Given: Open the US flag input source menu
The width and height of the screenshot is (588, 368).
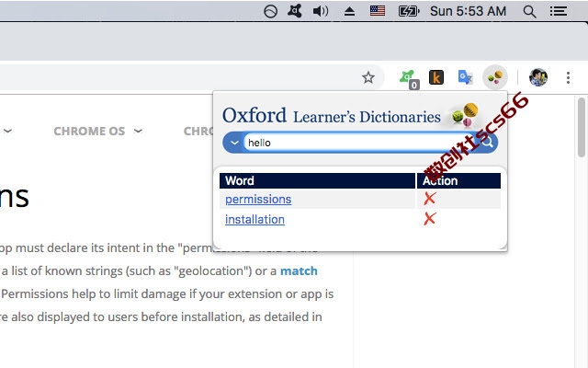Looking at the screenshot, I should 378,11.
